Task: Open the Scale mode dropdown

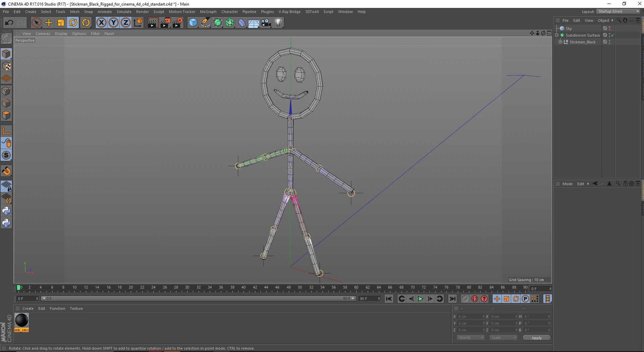Action: (503, 338)
